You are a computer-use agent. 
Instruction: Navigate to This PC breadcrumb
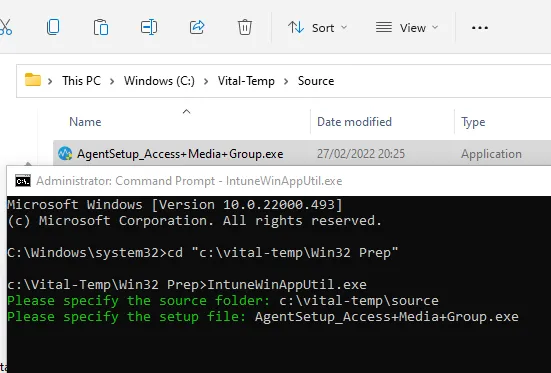82,81
